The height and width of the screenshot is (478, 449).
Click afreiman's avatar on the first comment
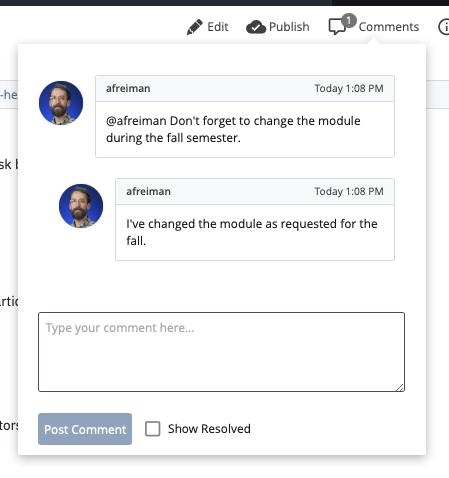[x=61, y=103]
